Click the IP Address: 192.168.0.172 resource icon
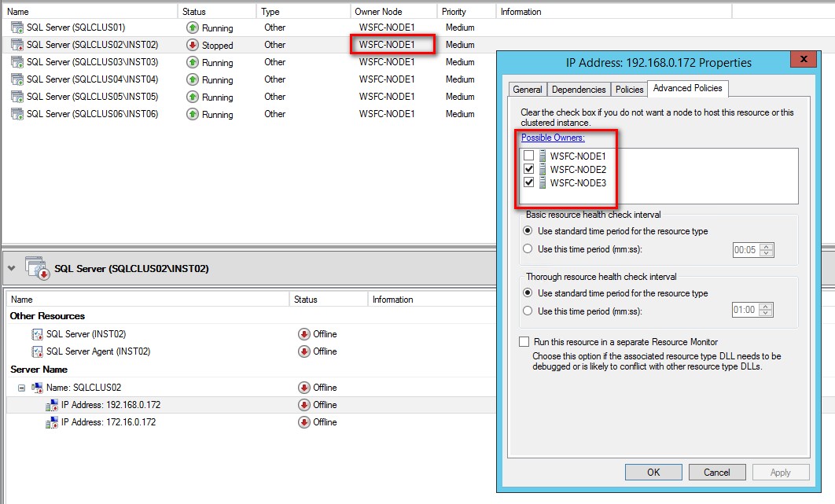The width and height of the screenshot is (835, 504). [52, 406]
